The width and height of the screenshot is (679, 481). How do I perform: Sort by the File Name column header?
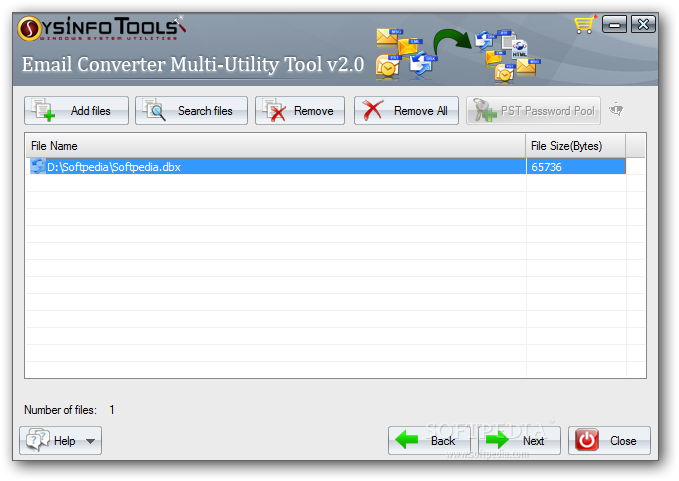(275, 146)
